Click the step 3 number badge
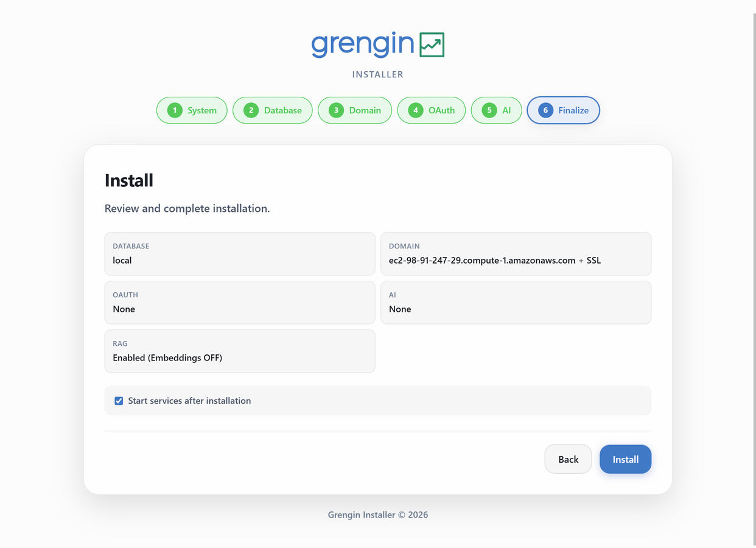The height and width of the screenshot is (548, 756). coord(337,110)
